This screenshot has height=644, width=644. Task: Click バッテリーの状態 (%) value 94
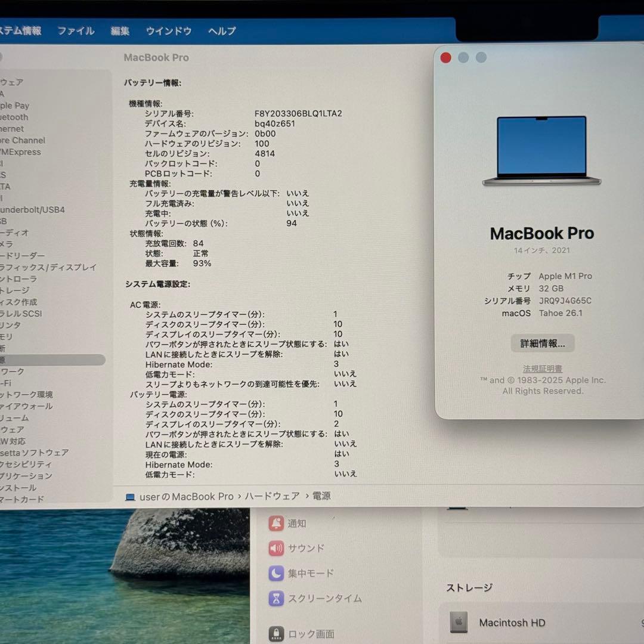292,224
